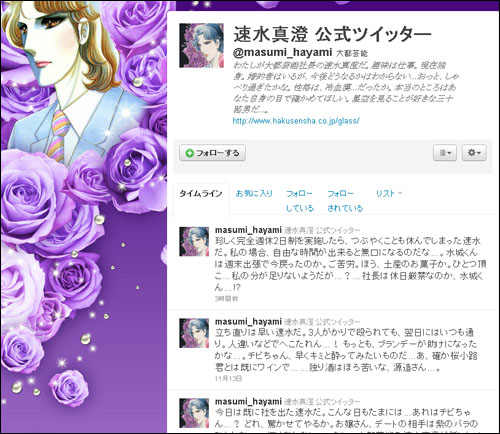Click the @masumi_hayami profile handle
The height and width of the screenshot is (434, 500).
coord(282,52)
